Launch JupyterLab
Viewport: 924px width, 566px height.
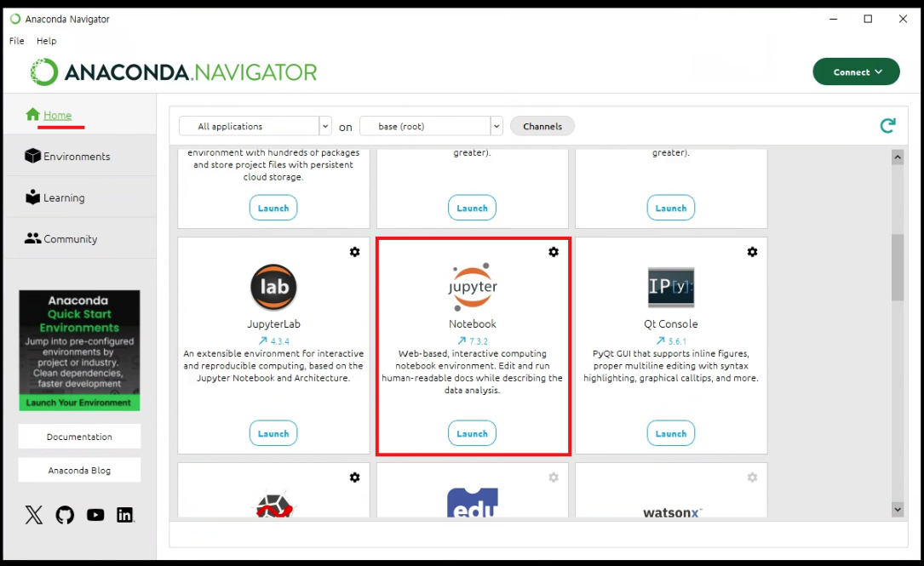pos(273,433)
